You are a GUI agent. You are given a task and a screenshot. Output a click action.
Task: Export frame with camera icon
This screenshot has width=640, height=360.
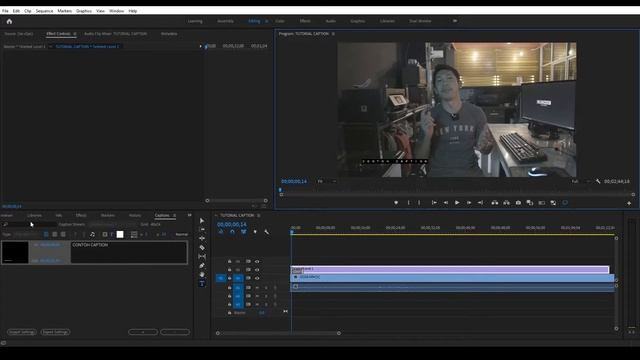click(518, 203)
